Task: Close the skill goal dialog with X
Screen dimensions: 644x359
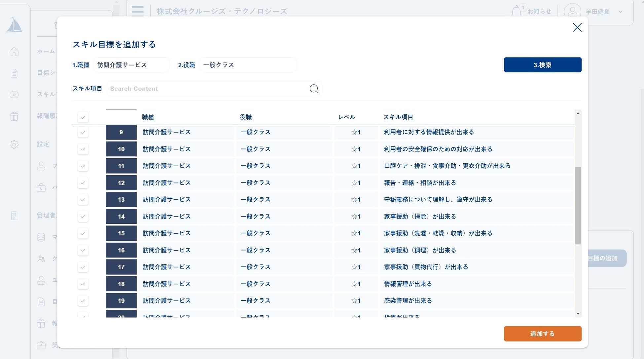Action: pyautogui.click(x=577, y=27)
